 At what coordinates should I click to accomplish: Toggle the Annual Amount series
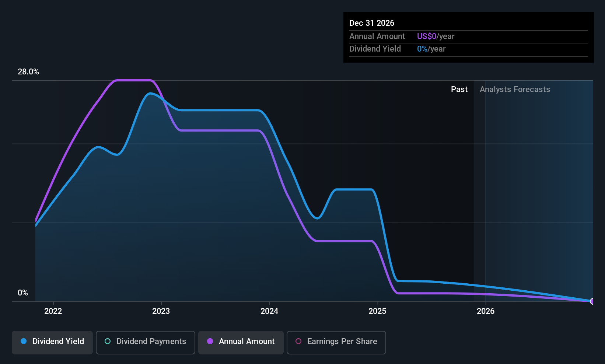[x=241, y=342]
